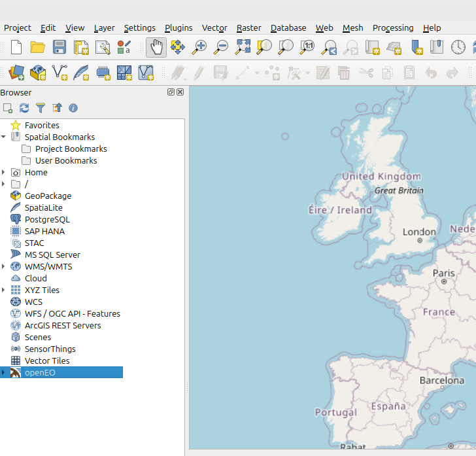Select the PostgreSQL browser entry
The width and height of the screenshot is (476, 456).
(47, 219)
